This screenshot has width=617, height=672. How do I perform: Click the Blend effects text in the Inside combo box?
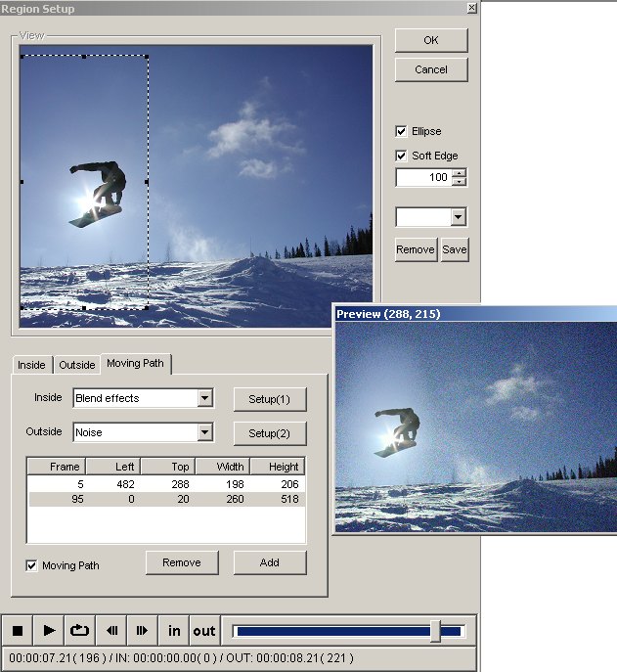[x=108, y=398]
